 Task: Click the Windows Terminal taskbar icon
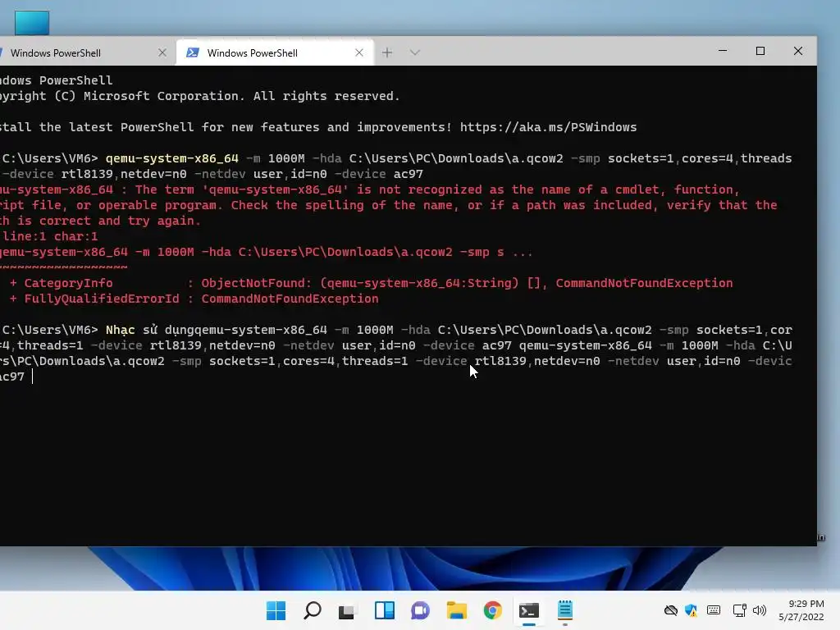tap(529, 610)
